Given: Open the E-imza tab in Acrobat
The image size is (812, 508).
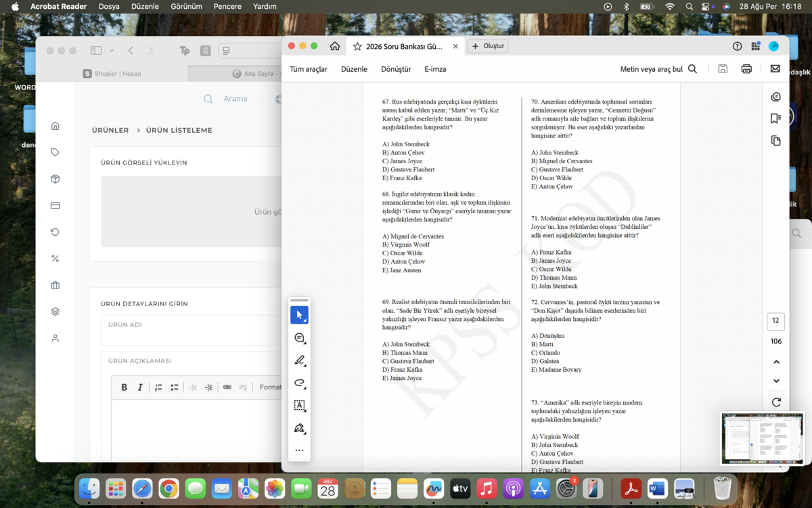Looking at the screenshot, I should point(435,69).
